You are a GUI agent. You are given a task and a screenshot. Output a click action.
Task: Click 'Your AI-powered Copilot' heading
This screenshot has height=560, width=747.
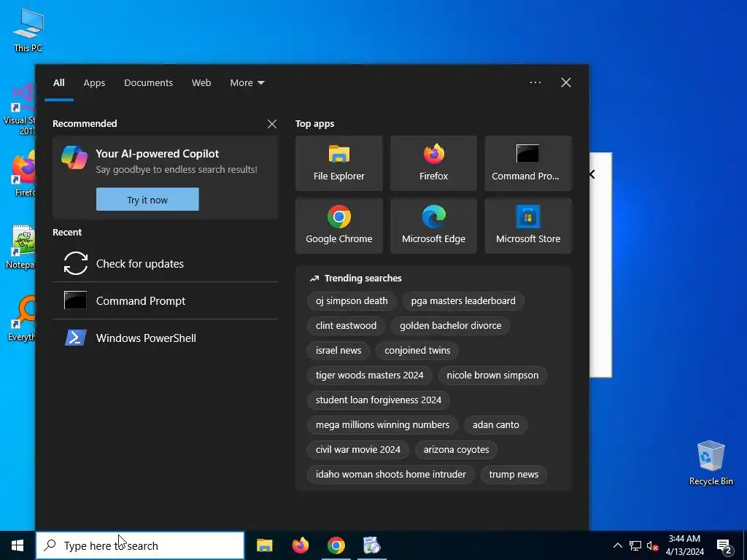158,154
